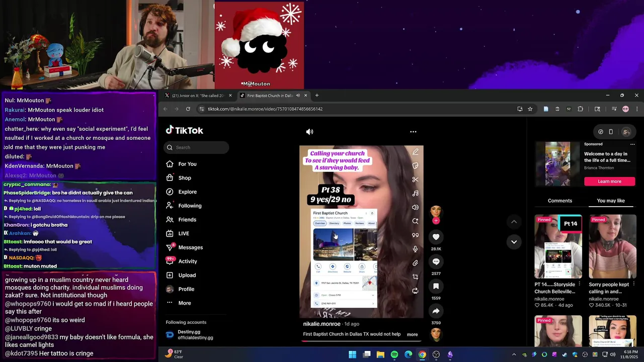Image resolution: width=644 pixels, height=362 pixels.
Task: Reload the TikTok page
Action: point(188,109)
